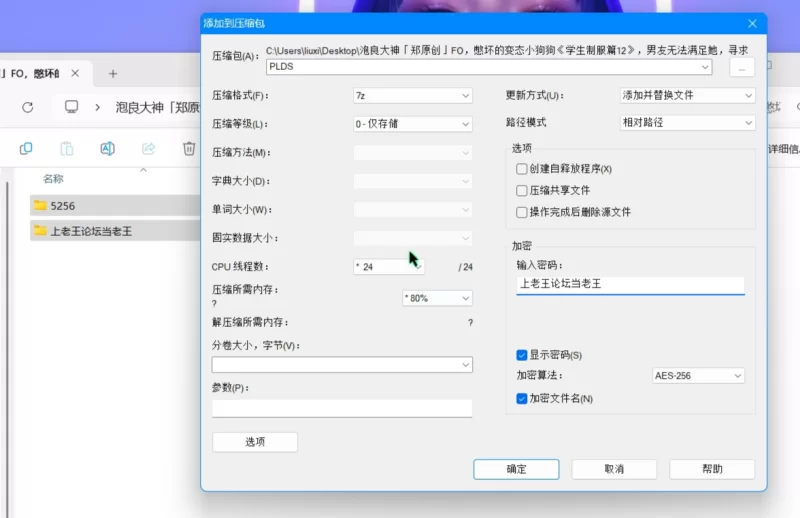This screenshot has width=800, height=518.
Task: Click the share icon in Explorer toolbar
Action: (148, 149)
